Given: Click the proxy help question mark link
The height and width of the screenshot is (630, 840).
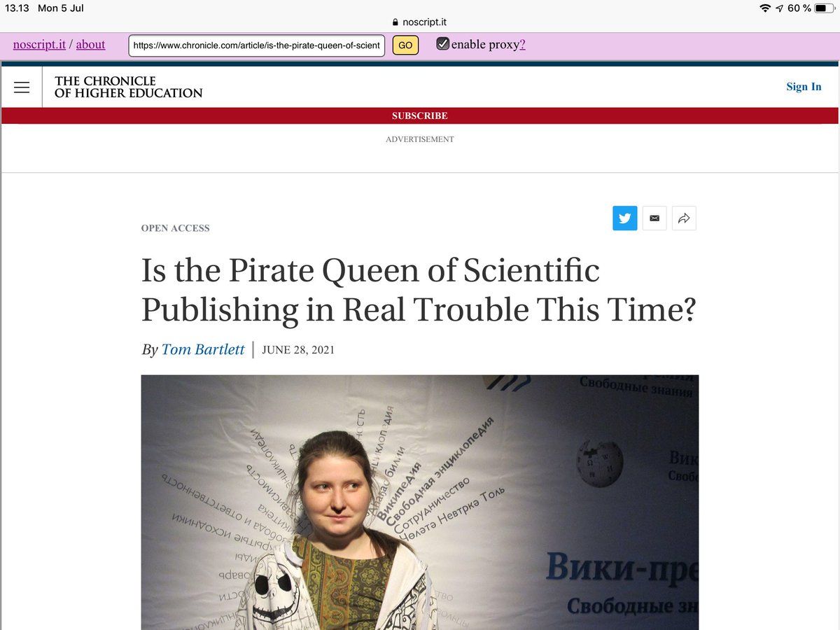Looking at the screenshot, I should coord(522,45).
